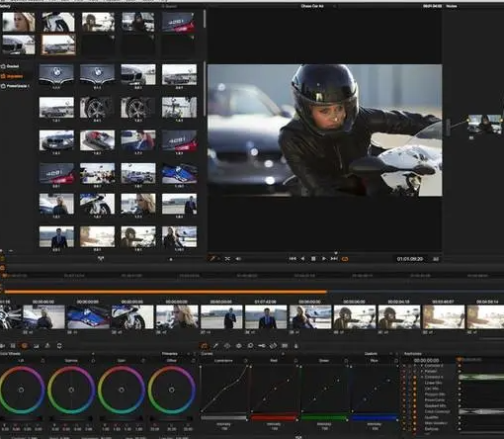Toggle the orange loop playback button

345,259
